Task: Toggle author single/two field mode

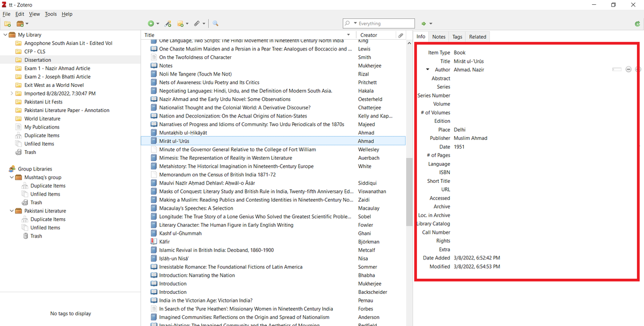Action: [x=617, y=70]
